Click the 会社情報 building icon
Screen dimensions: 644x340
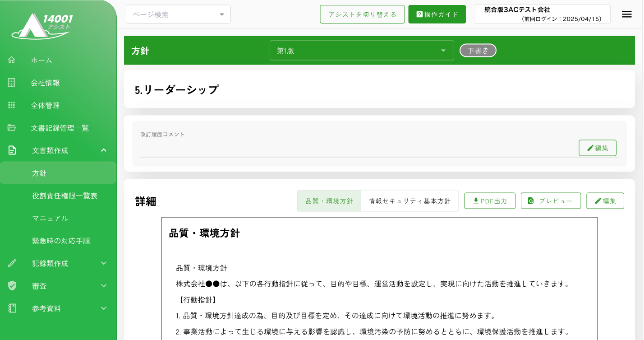[12, 83]
